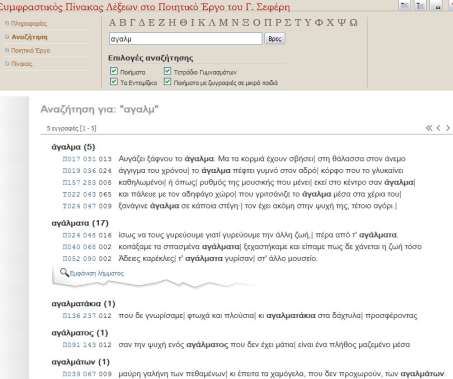The height and width of the screenshot is (379, 453).
Task: Open Αναζήτηση in the sidebar menu
Action: [29, 37]
